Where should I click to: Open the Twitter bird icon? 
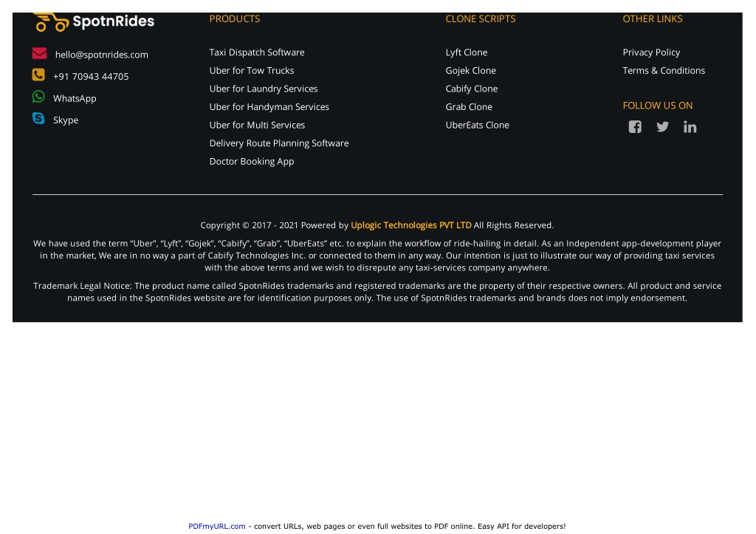662,127
